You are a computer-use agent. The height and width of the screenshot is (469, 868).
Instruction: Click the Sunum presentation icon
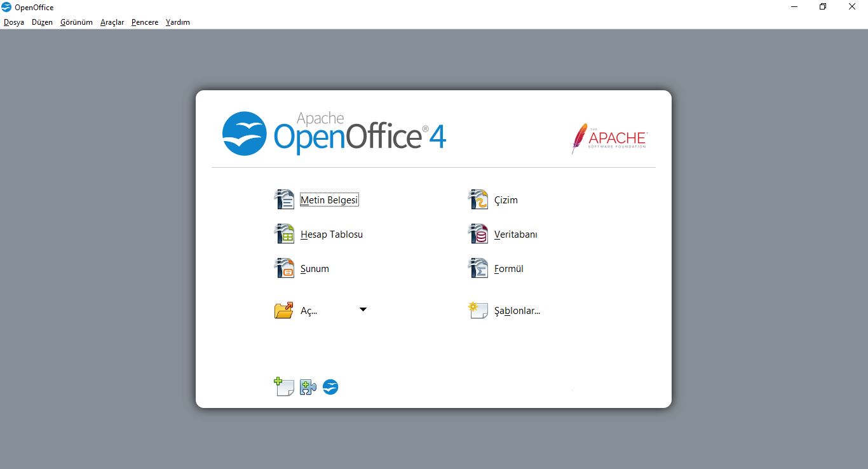click(284, 268)
